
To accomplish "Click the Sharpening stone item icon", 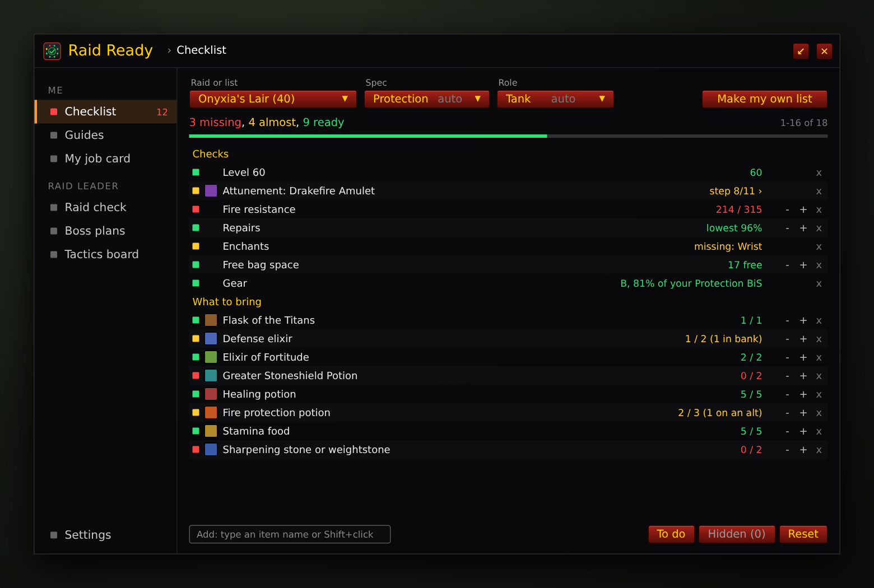I will tap(211, 450).
